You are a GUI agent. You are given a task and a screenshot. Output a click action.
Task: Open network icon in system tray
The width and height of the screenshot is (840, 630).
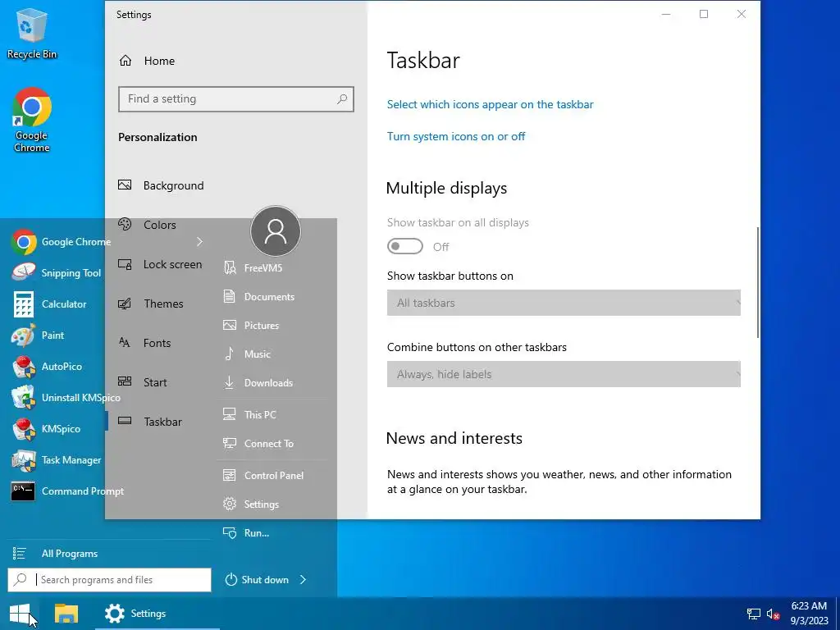(754, 614)
